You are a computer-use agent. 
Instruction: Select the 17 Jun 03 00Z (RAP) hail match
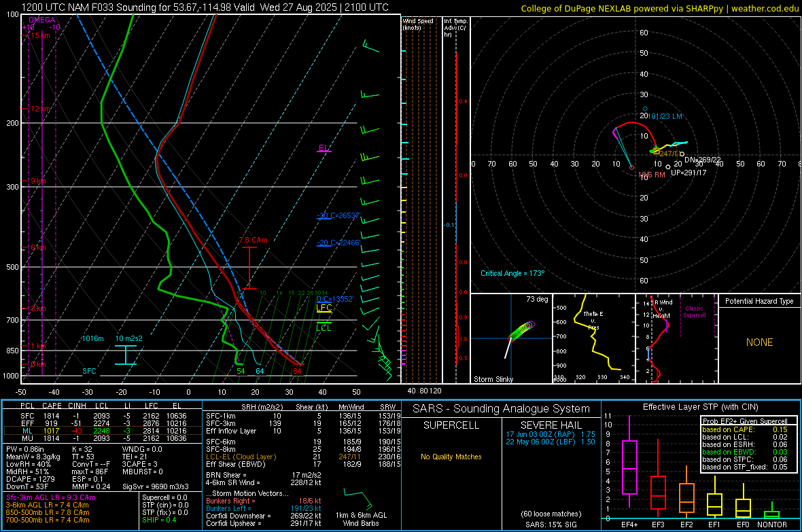[551, 434]
